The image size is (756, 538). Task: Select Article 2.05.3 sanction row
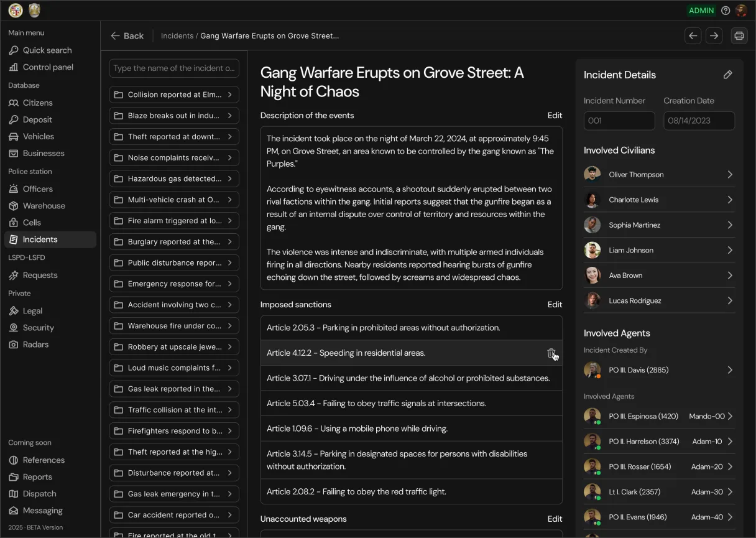412,328
